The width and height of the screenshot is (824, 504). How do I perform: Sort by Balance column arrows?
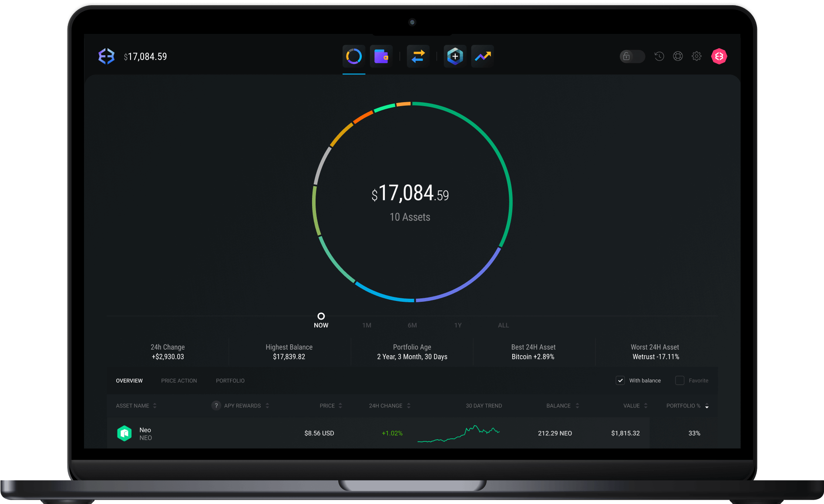click(x=577, y=406)
